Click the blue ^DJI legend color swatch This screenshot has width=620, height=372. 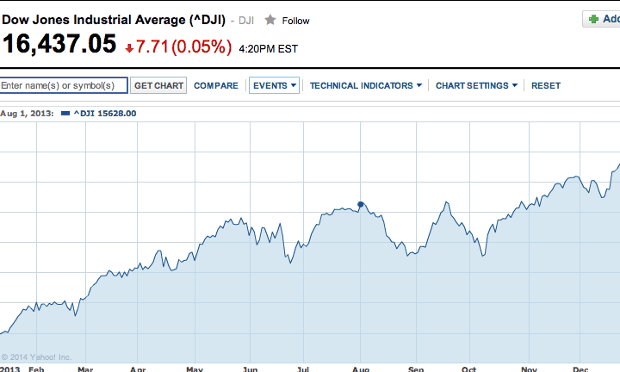pos(66,113)
